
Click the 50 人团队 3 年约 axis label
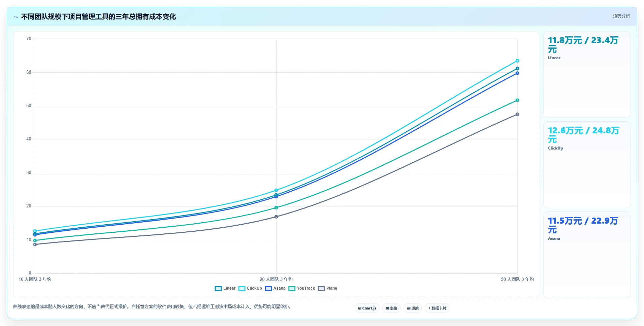click(517, 279)
